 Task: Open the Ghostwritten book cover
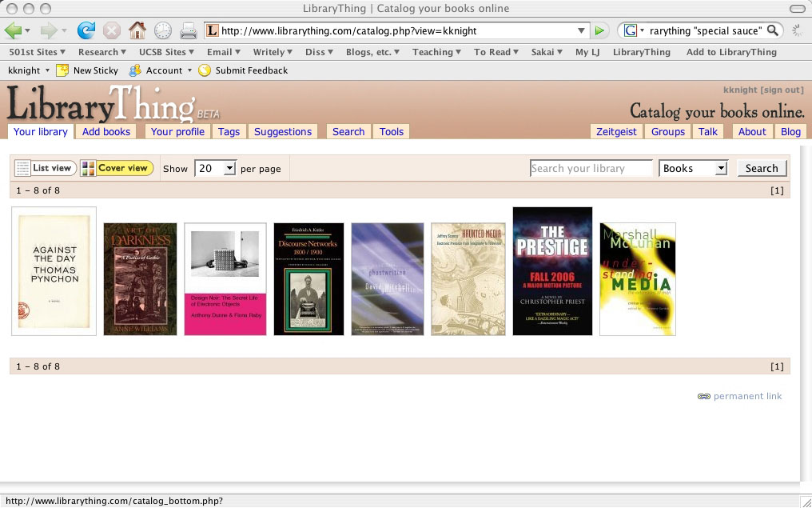click(388, 279)
